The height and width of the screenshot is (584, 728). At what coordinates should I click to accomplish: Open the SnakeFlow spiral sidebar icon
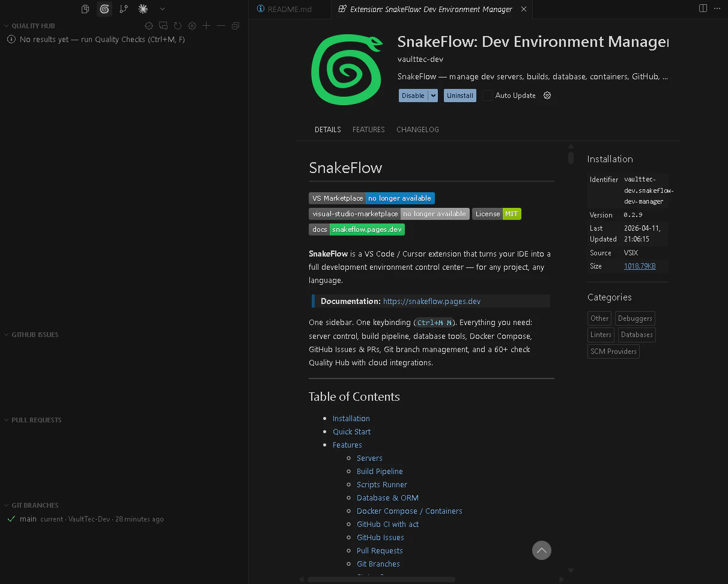(105, 9)
